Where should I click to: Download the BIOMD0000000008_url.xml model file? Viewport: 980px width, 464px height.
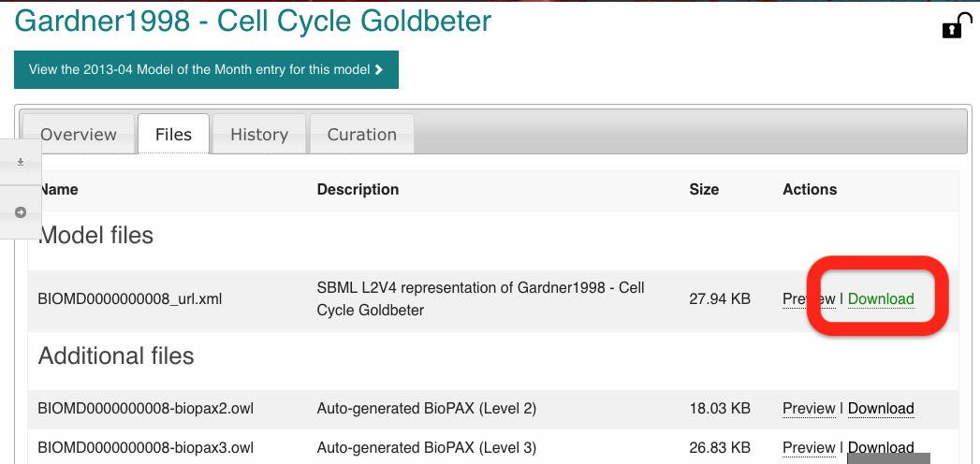click(x=881, y=299)
